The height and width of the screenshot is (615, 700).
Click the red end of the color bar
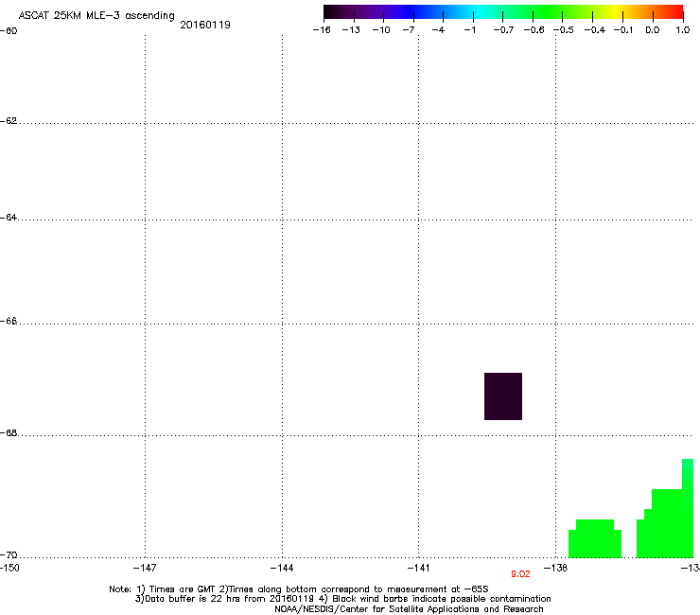pyautogui.click(x=676, y=11)
